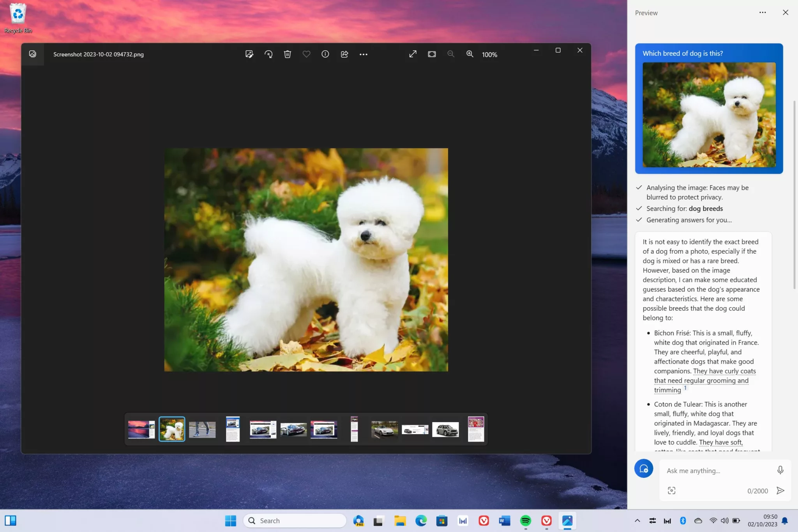Open Microsoft Edge from the taskbar
Screen dimensions: 798x532
[x=421, y=521]
